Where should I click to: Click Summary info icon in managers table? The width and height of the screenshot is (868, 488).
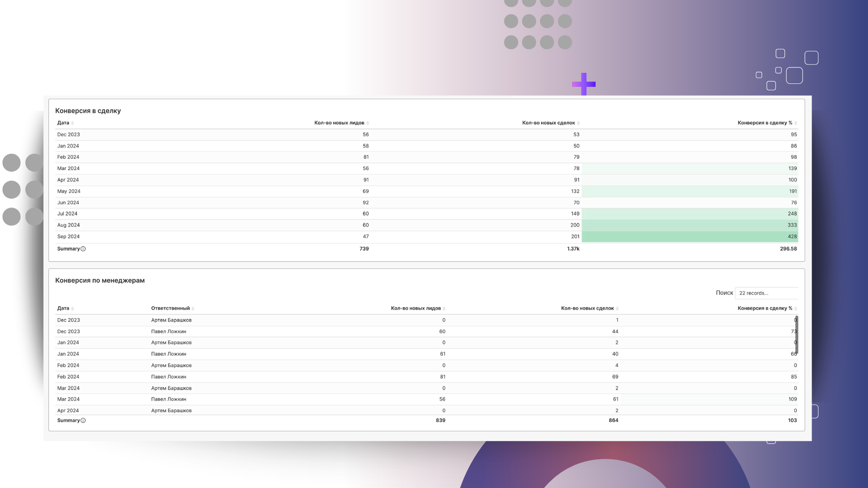(83, 421)
